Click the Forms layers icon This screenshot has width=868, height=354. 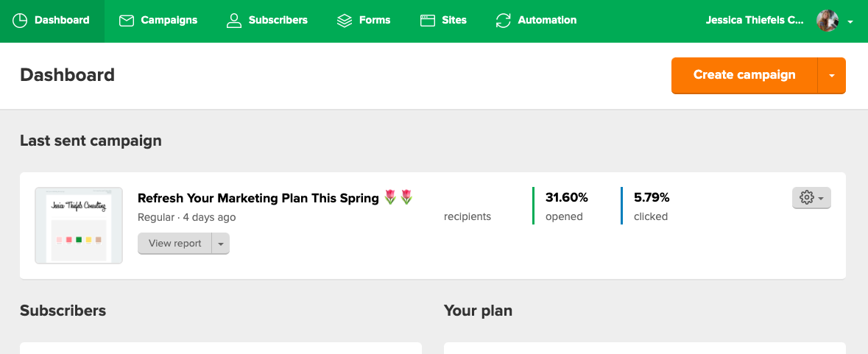point(345,21)
